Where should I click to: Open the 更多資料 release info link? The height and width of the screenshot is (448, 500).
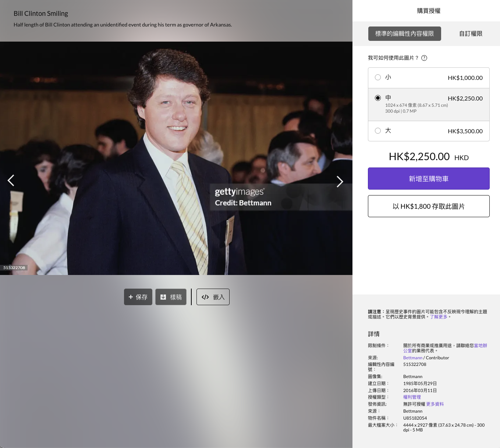435,404
